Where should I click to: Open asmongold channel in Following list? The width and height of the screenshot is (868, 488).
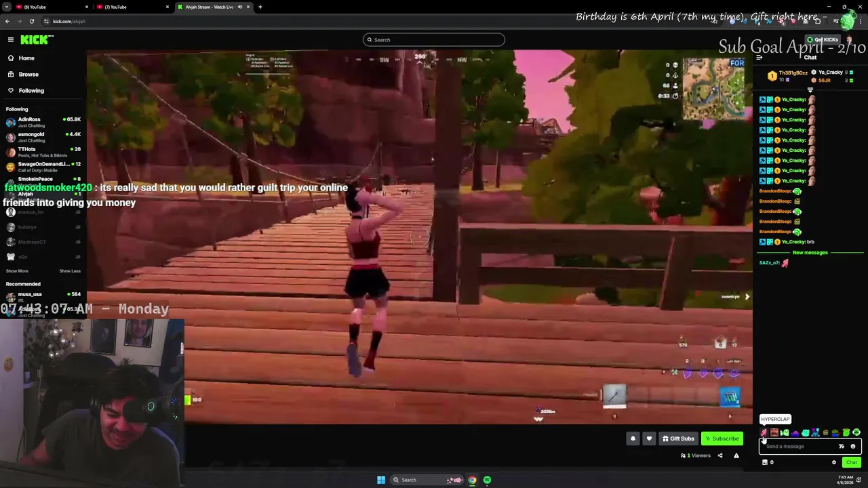[43, 137]
